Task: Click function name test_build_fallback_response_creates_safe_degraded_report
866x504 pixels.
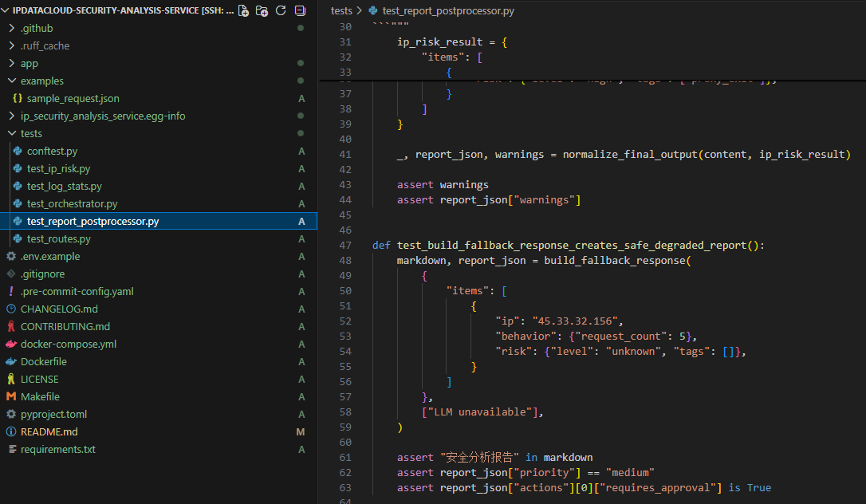Action: click(x=574, y=245)
